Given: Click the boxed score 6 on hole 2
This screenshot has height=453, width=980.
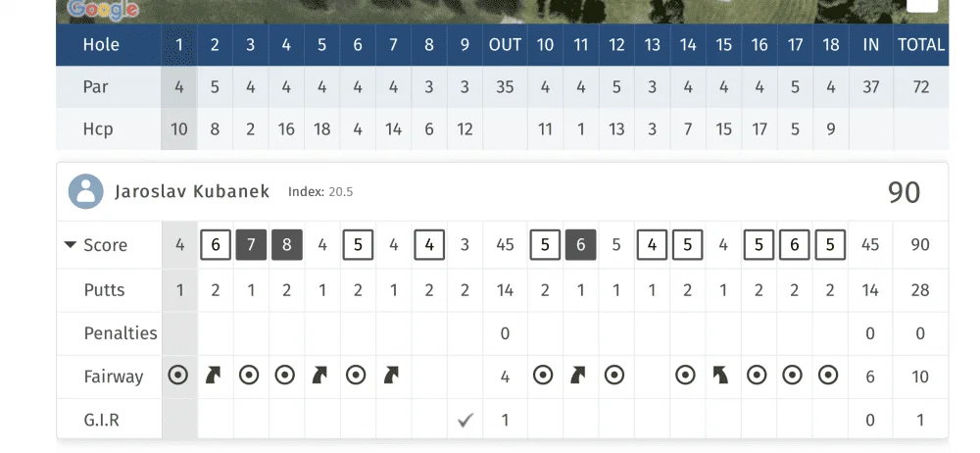Looking at the screenshot, I should click(x=216, y=245).
